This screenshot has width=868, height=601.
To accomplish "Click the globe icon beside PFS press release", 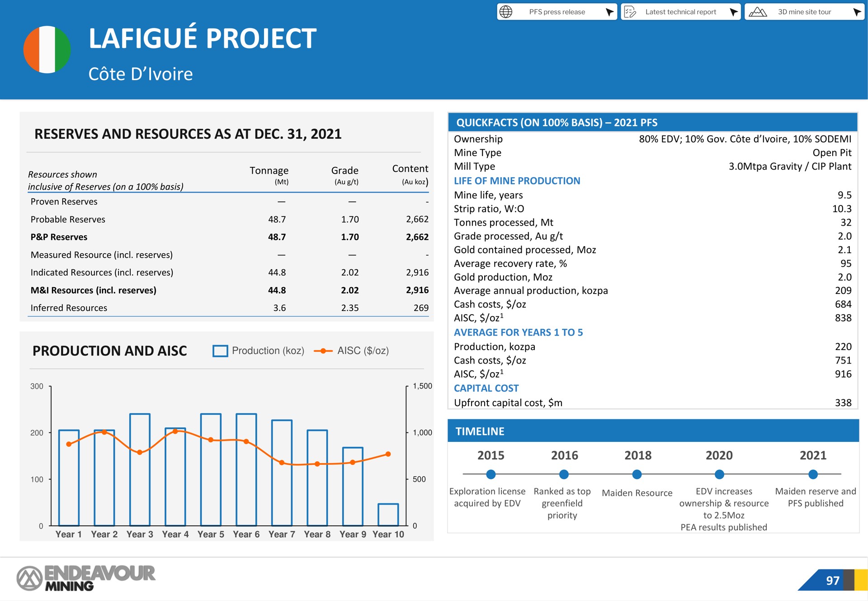I will point(506,12).
